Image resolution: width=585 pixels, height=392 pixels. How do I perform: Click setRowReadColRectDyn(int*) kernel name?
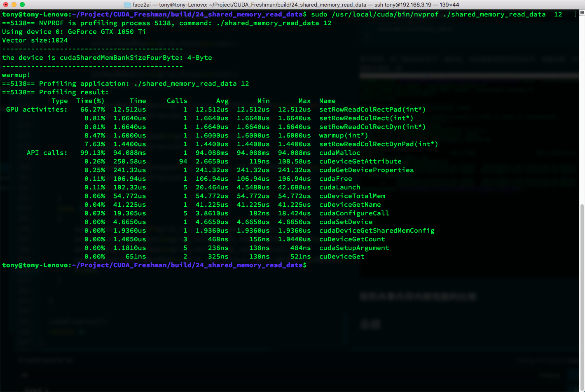coord(372,127)
